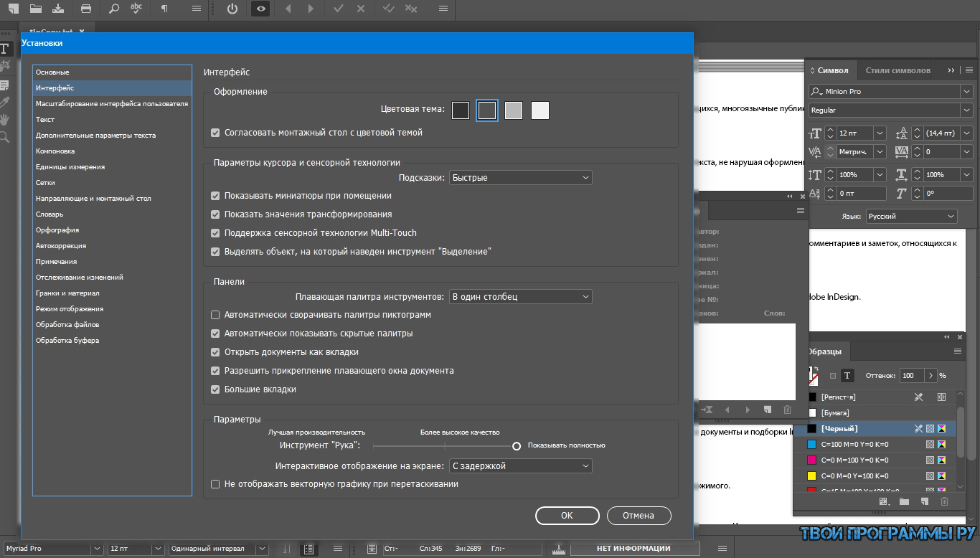Select the Type tool in left toolbox

click(x=5, y=49)
